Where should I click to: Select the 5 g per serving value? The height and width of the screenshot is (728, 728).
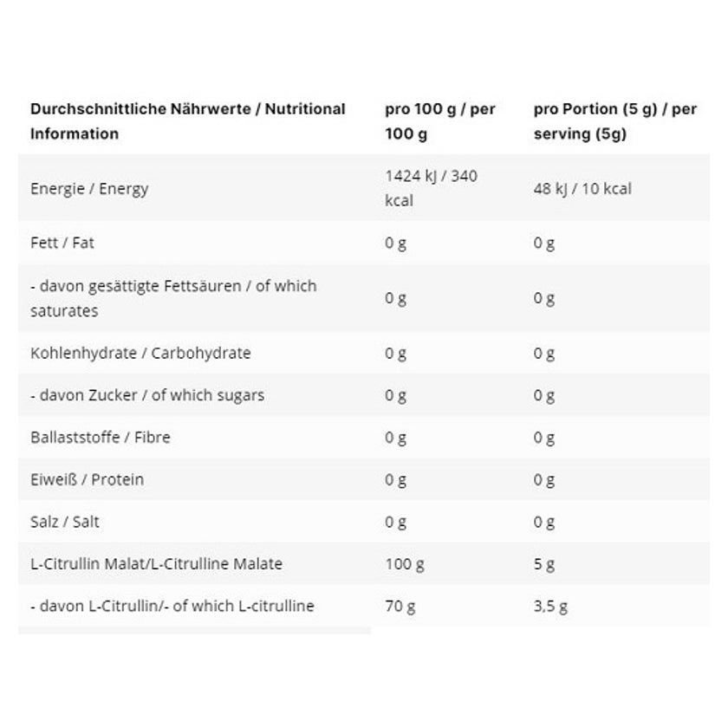543,564
